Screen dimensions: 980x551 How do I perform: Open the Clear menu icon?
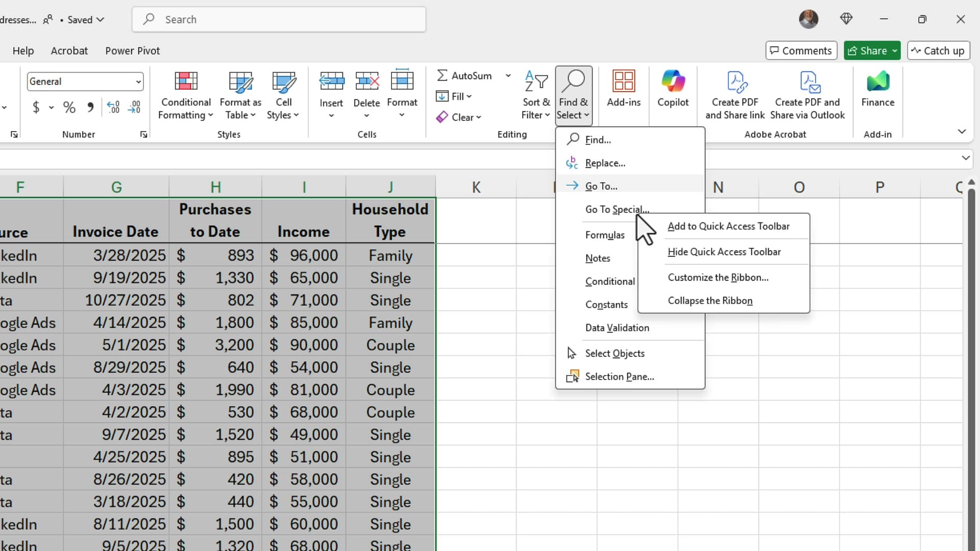click(x=442, y=117)
